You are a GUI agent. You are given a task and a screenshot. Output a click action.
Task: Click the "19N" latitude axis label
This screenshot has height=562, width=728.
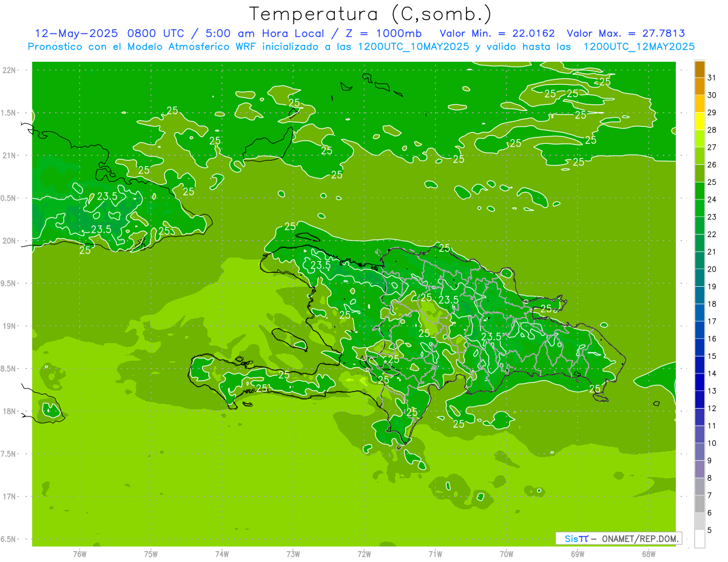click(x=9, y=326)
